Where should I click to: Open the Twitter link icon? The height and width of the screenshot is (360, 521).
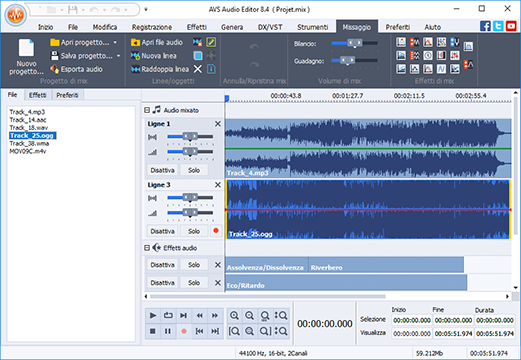tap(498, 26)
